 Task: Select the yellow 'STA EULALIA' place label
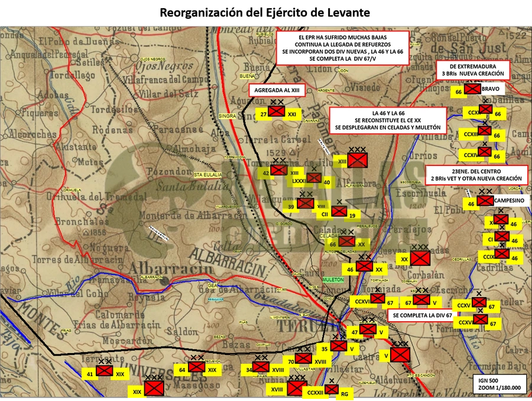pyautogui.click(x=207, y=175)
